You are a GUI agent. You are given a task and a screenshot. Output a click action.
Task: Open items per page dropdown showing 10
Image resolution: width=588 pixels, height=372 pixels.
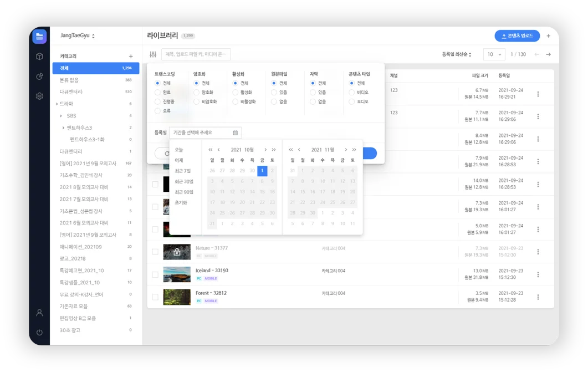point(494,54)
